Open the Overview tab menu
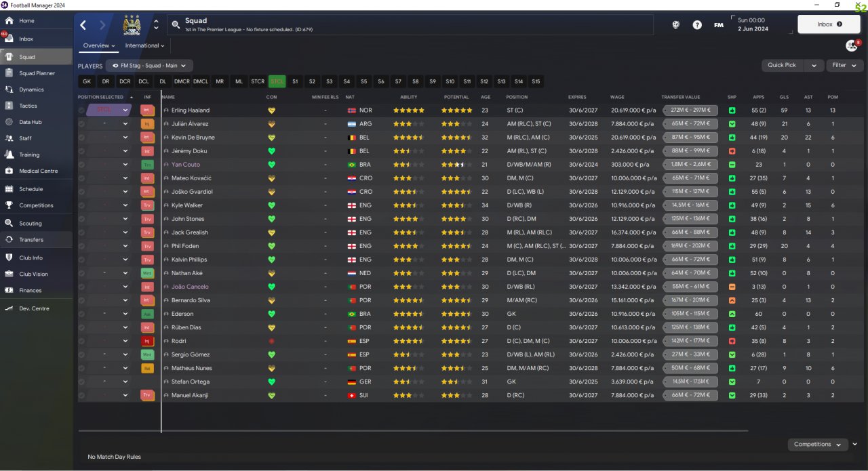Image resolution: width=868 pixels, height=471 pixels. pos(99,46)
